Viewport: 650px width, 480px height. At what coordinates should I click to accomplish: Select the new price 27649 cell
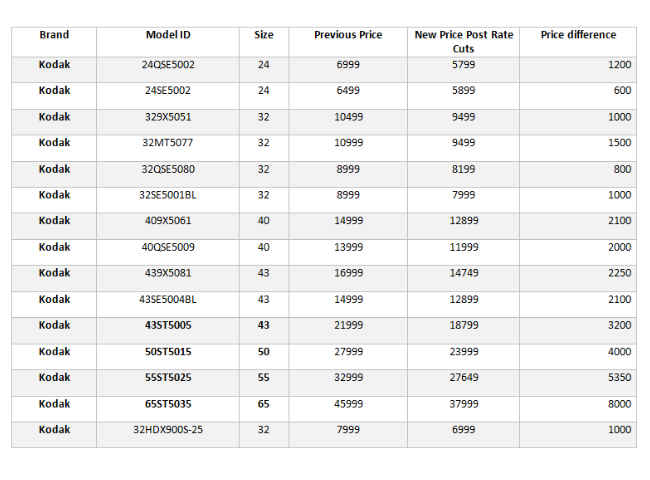pos(463,378)
